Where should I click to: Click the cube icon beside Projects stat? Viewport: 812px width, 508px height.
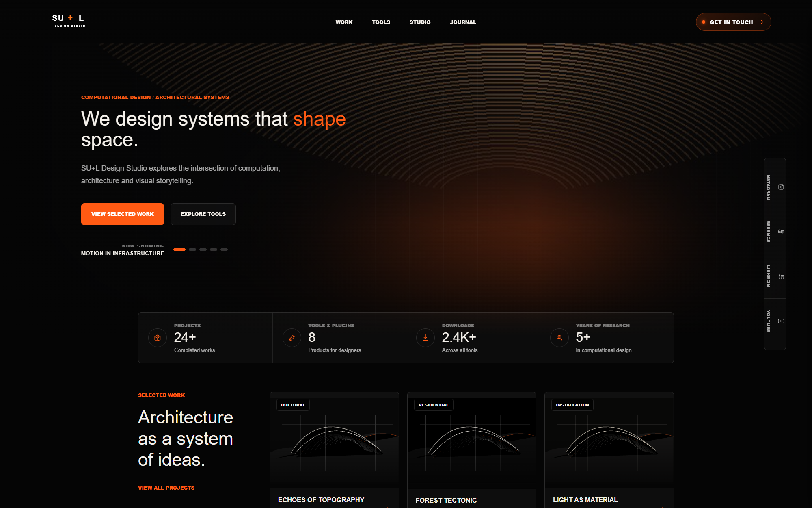pyautogui.click(x=158, y=338)
